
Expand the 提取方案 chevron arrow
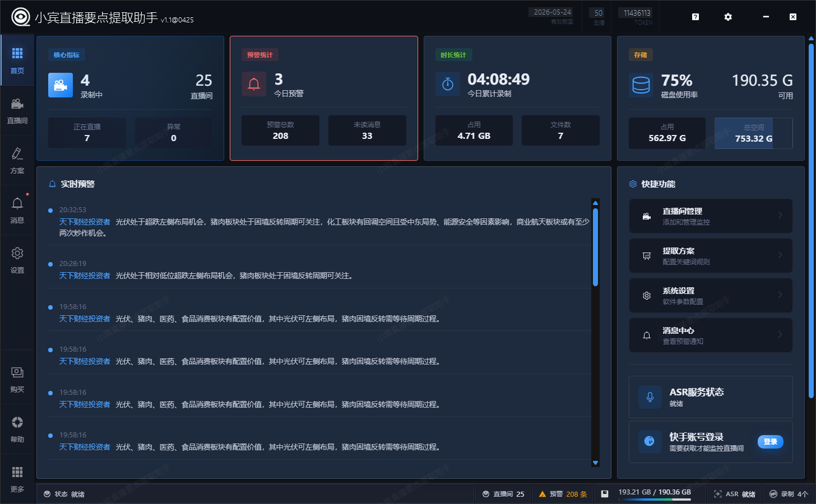tap(780, 255)
